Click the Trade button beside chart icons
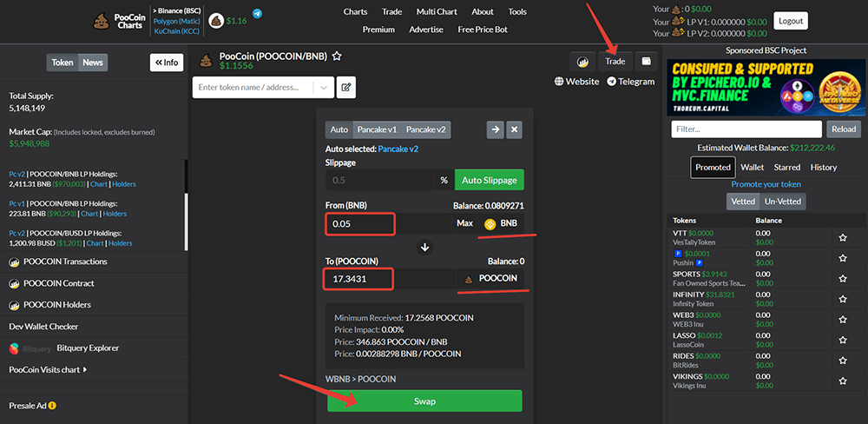The height and width of the screenshot is (424, 868). [x=615, y=61]
